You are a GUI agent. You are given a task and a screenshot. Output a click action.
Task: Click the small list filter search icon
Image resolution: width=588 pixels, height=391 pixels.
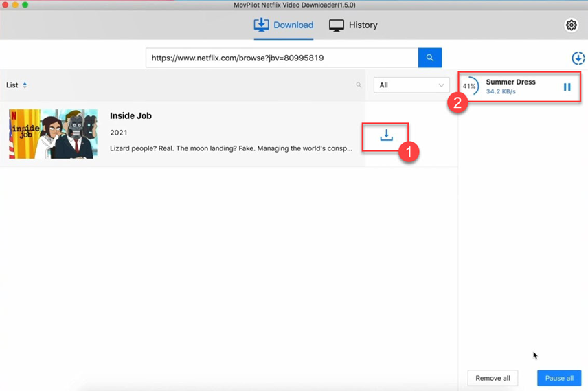(x=359, y=85)
